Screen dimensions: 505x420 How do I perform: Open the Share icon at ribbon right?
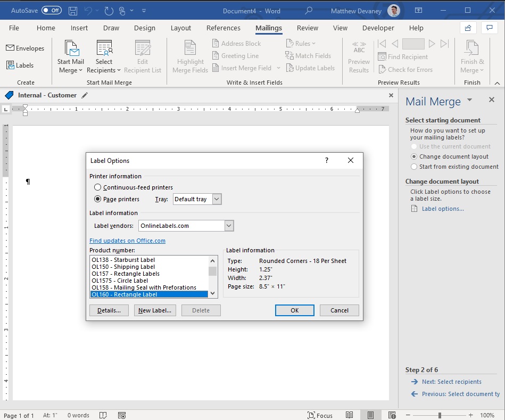coord(468,28)
